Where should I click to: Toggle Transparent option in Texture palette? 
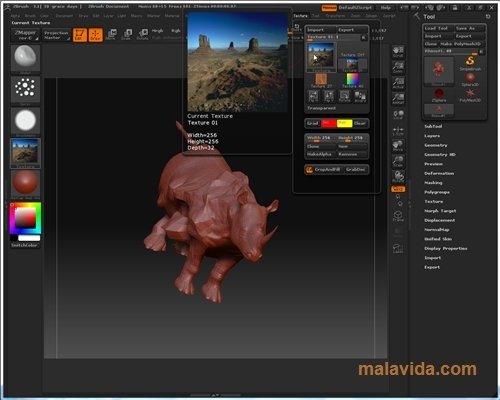[321, 108]
